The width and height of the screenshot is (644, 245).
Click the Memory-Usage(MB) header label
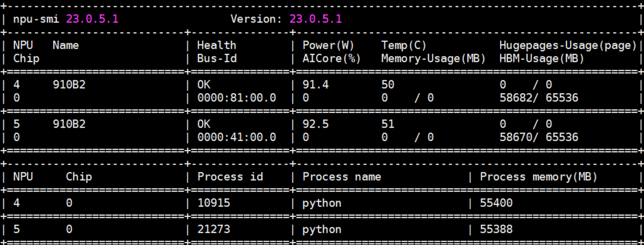click(x=433, y=59)
